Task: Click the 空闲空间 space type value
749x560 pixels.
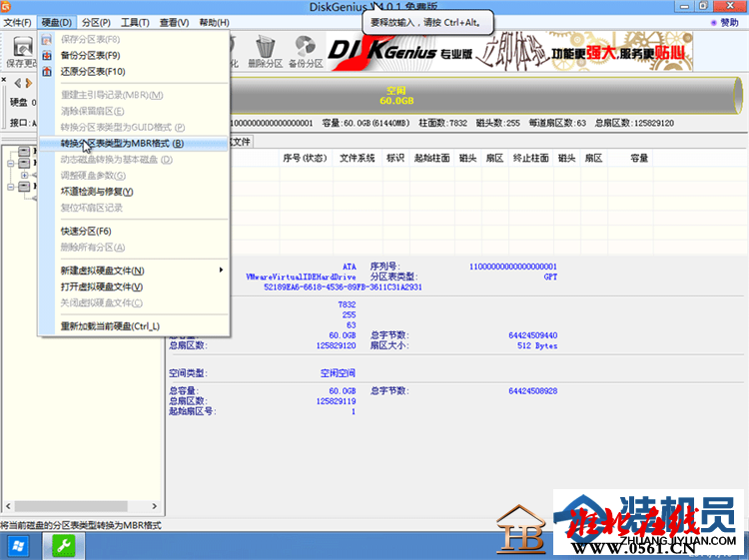Action: (338, 373)
